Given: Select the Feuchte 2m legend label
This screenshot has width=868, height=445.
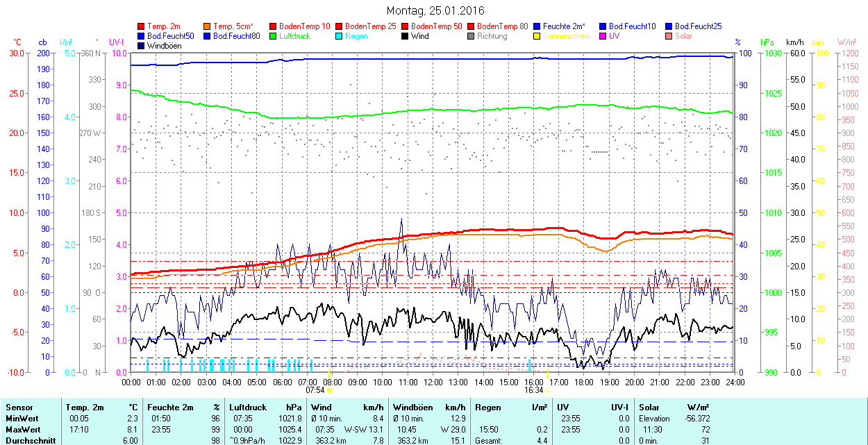Looking at the screenshot, I should tap(565, 26).
